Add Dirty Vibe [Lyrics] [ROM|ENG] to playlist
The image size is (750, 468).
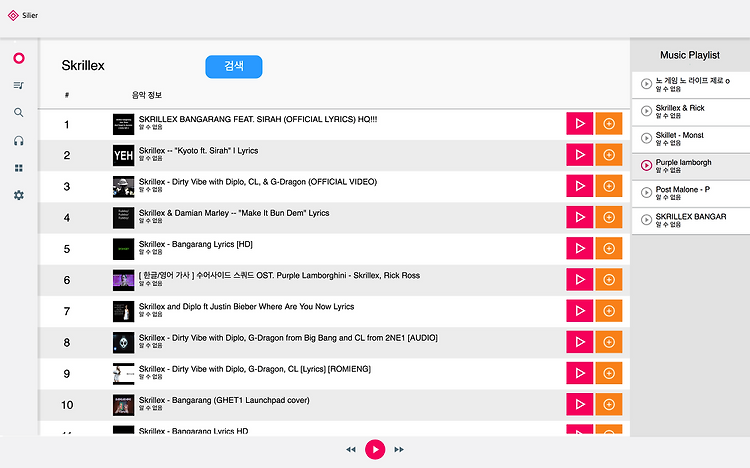coord(609,373)
